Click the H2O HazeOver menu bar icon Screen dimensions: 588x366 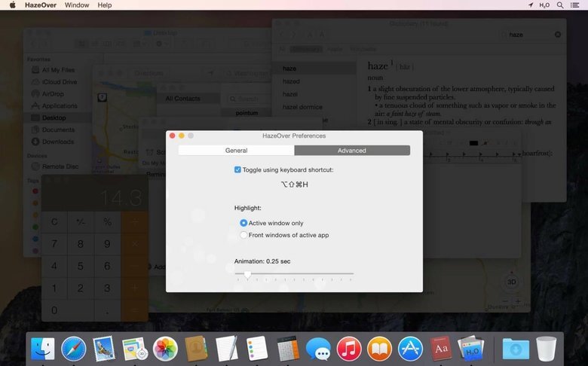pos(544,5)
